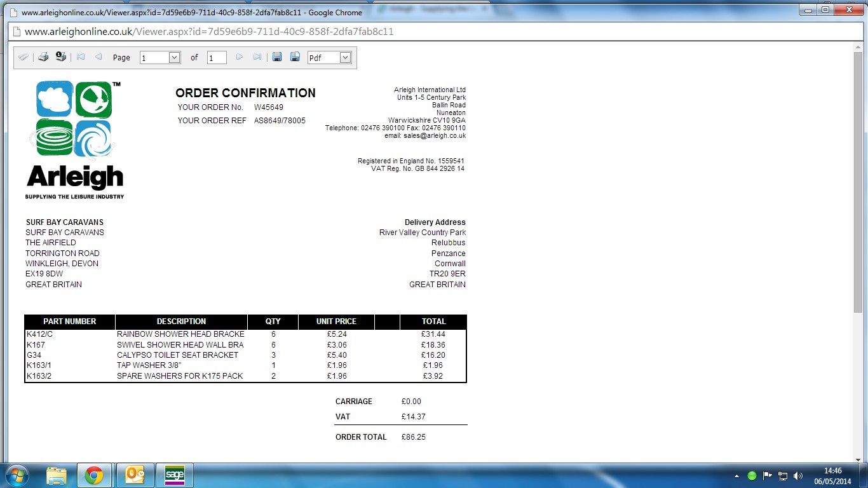This screenshot has width=868, height=488.
Task: Select part number G34
Action: 34,355
